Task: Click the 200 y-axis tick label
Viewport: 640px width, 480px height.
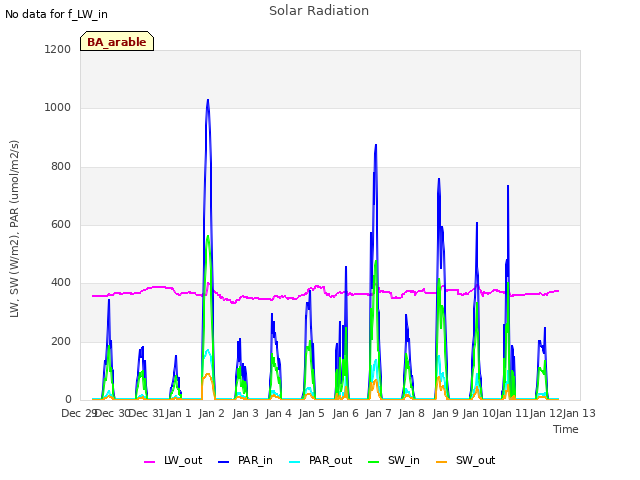Action: click(x=61, y=342)
